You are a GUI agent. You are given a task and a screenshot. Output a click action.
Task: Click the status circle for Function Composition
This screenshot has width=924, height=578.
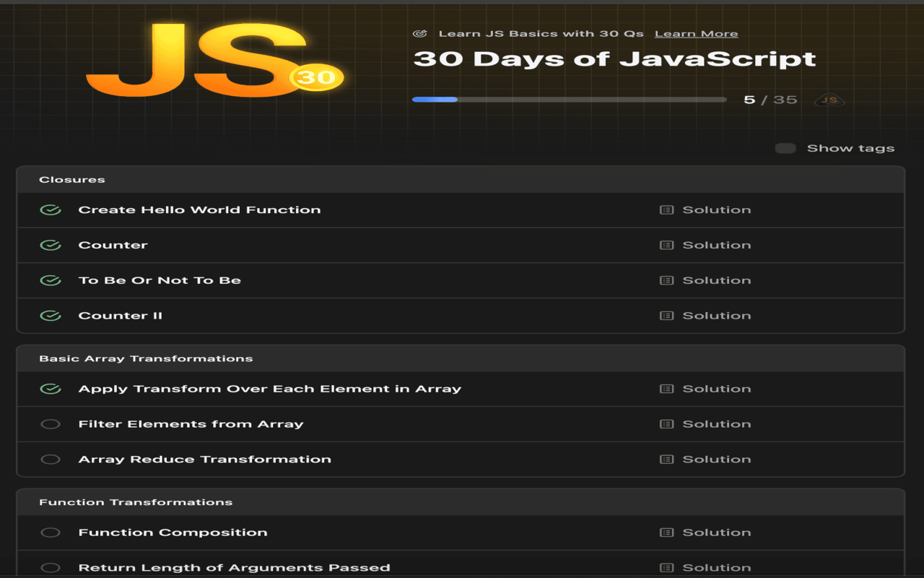51,532
